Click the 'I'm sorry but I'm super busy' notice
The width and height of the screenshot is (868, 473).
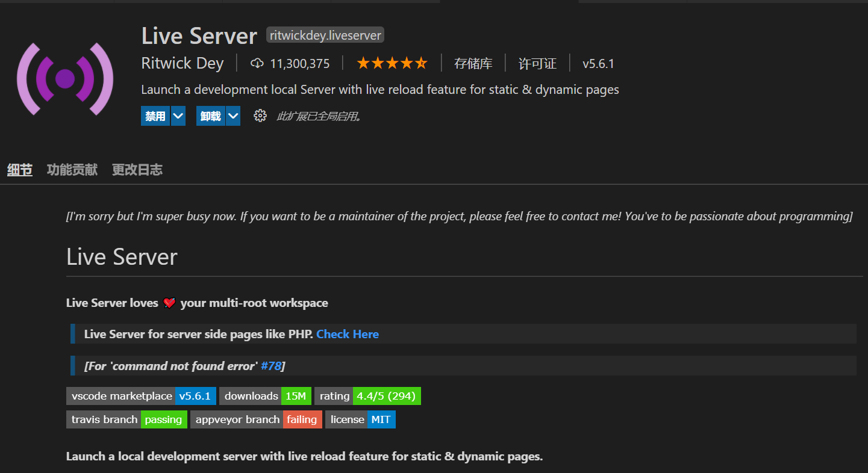point(459,217)
